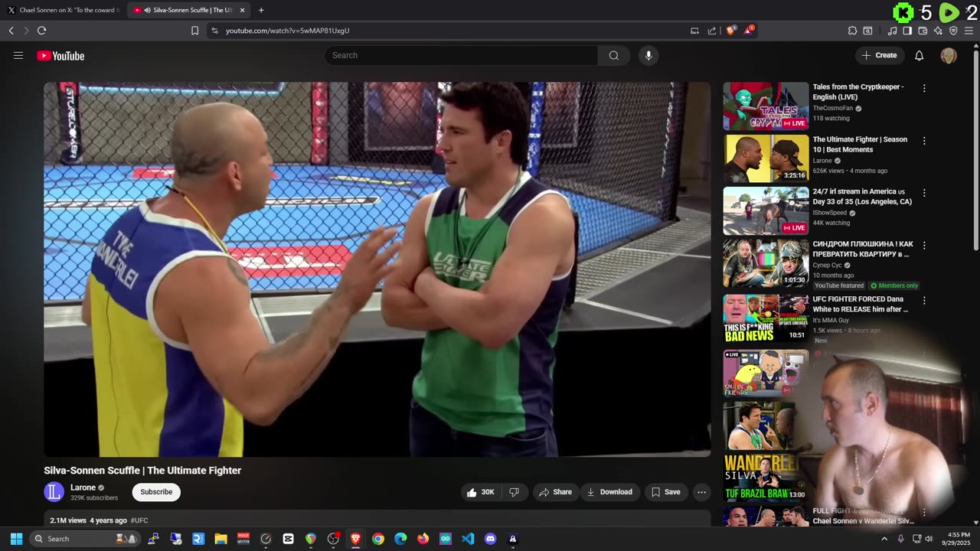Viewport: 980px width, 551px height.
Task: Open Brave Rewards triangle icon
Action: pos(748,31)
